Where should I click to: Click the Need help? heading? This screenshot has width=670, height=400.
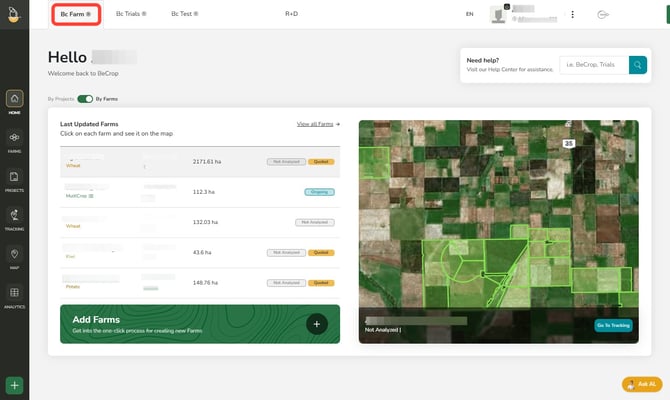(x=483, y=61)
